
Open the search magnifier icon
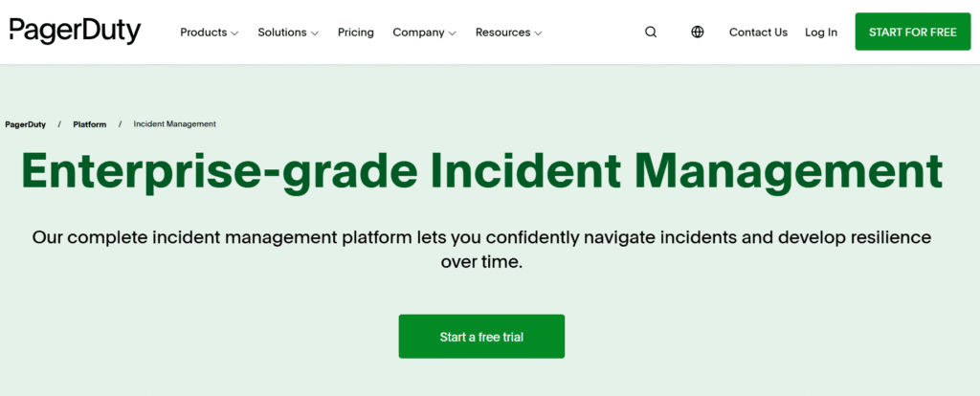click(x=651, y=32)
